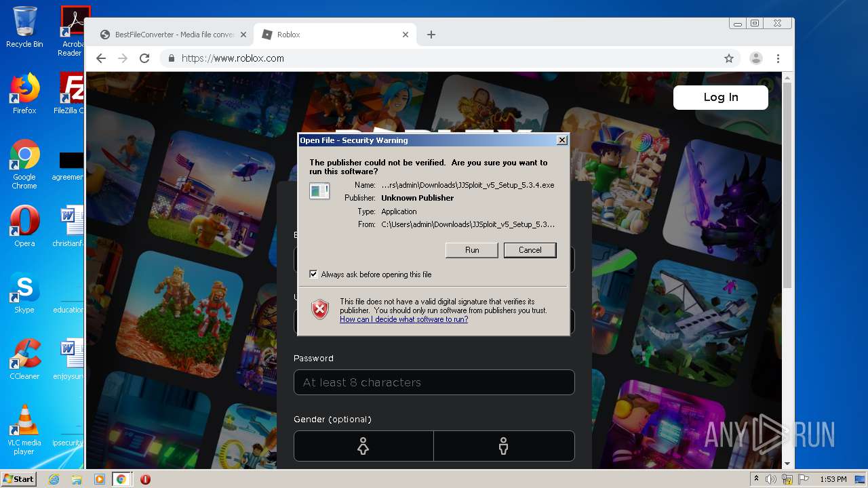Open the Chrome profile avatar menu

coord(755,58)
